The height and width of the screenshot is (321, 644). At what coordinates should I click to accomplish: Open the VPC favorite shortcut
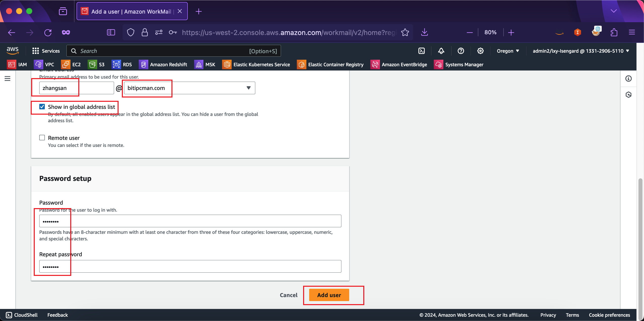44,65
